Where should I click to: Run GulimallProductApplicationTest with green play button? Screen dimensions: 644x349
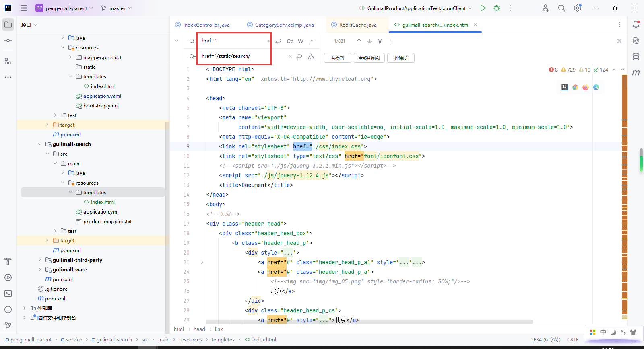(483, 8)
